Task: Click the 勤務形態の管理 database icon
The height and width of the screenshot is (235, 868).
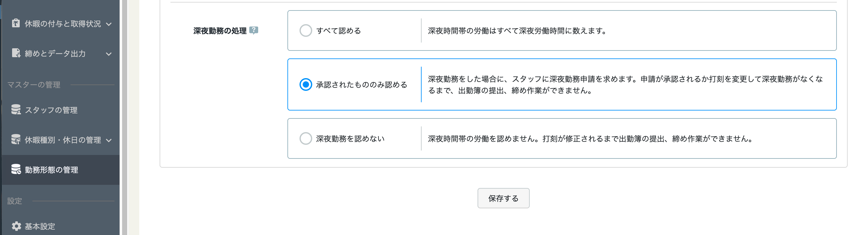Action: [x=16, y=169]
